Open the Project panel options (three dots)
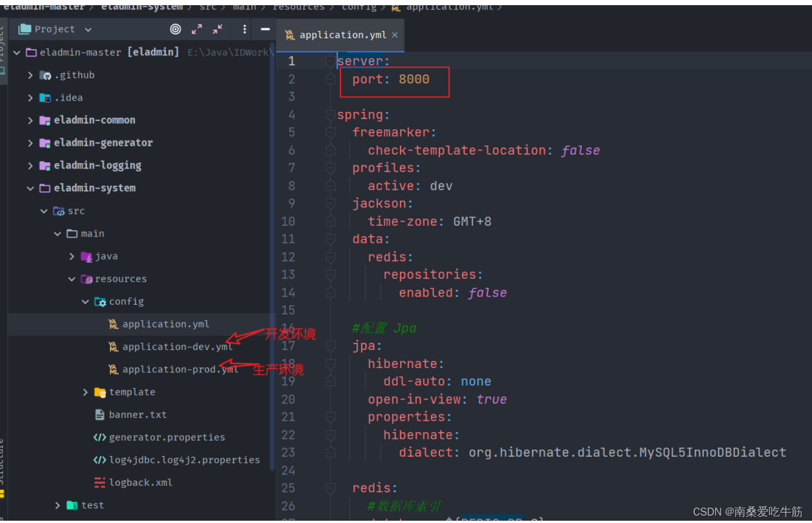This screenshot has height=523, width=812. (245, 29)
